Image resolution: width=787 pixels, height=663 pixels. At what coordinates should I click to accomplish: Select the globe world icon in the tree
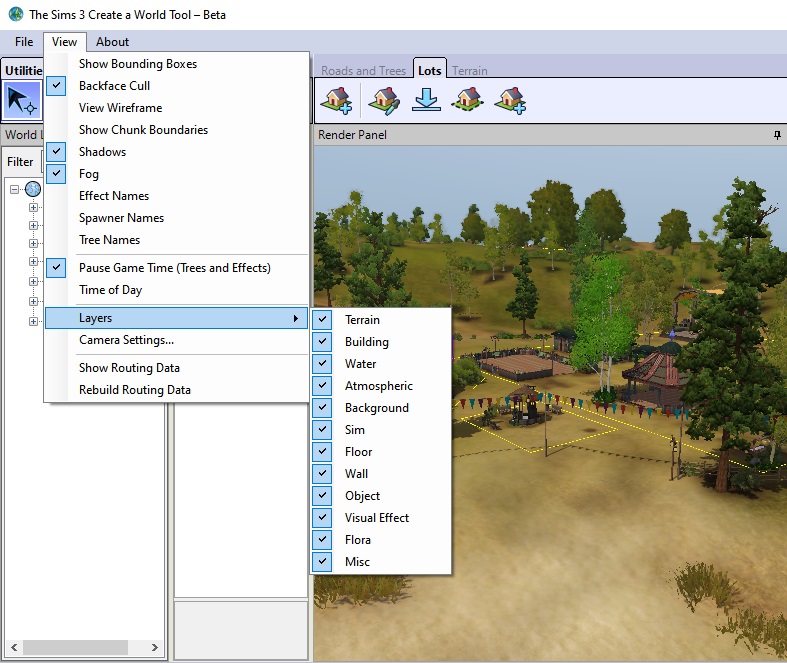click(x=33, y=189)
